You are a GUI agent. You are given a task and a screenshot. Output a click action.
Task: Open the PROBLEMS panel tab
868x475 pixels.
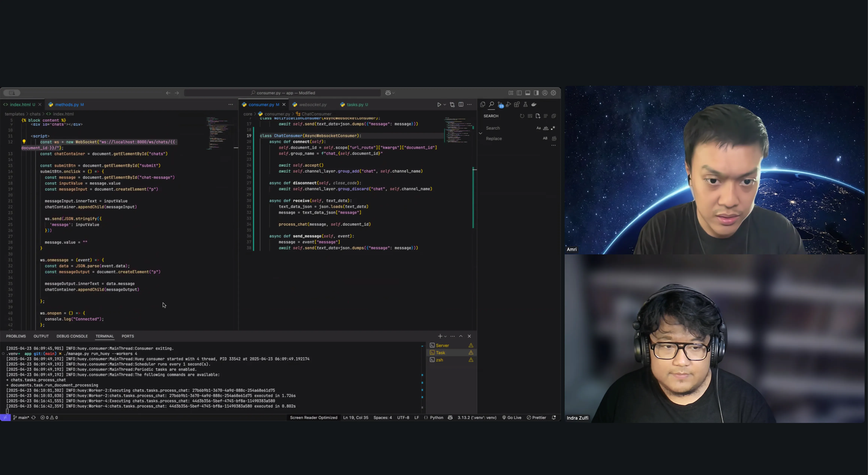(16, 336)
